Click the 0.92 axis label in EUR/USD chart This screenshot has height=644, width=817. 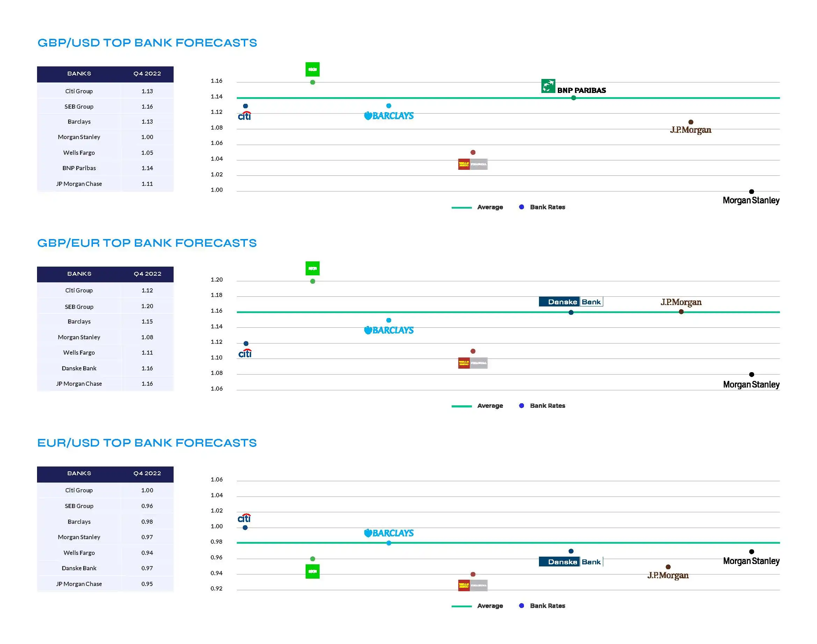tap(217, 588)
